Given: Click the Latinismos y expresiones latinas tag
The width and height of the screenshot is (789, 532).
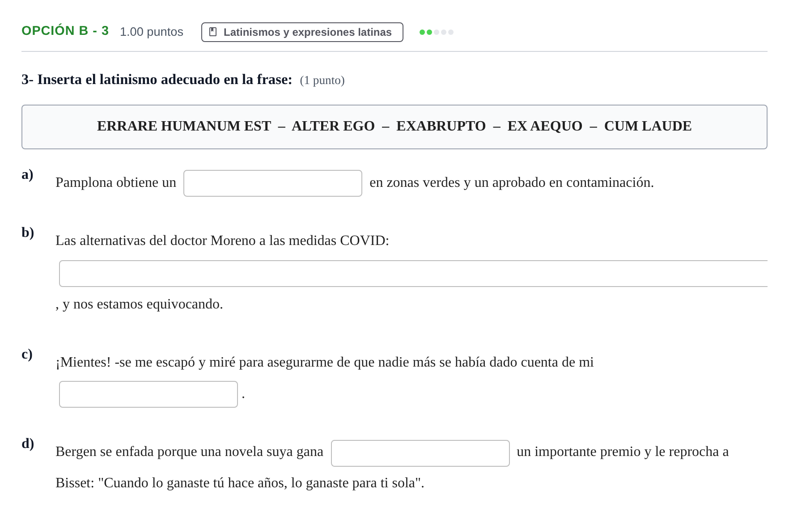Looking at the screenshot, I should tap(302, 32).
